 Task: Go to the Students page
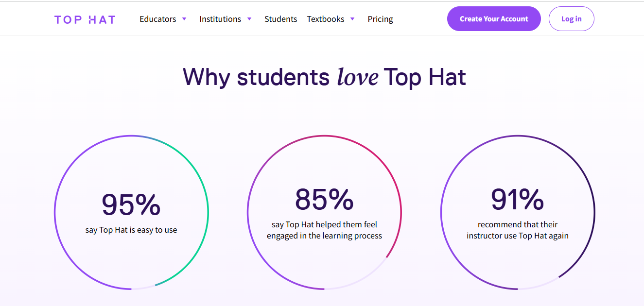click(280, 19)
